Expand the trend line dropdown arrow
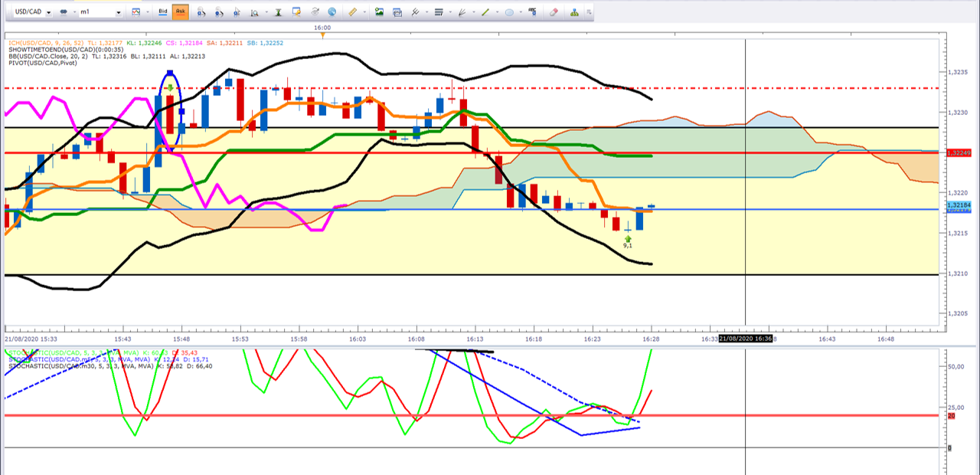Image resolution: width=980 pixels, height=475 pixels. tap(497, 12)
